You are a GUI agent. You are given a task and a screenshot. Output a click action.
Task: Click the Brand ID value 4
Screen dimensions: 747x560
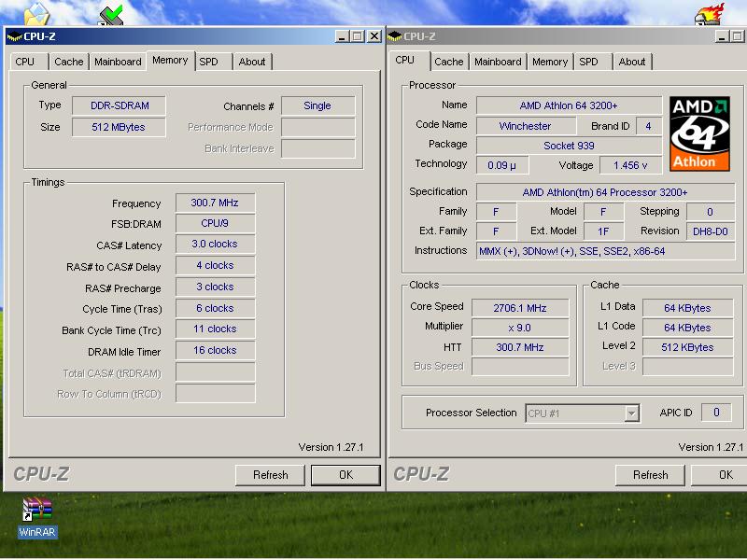(648, 126)
